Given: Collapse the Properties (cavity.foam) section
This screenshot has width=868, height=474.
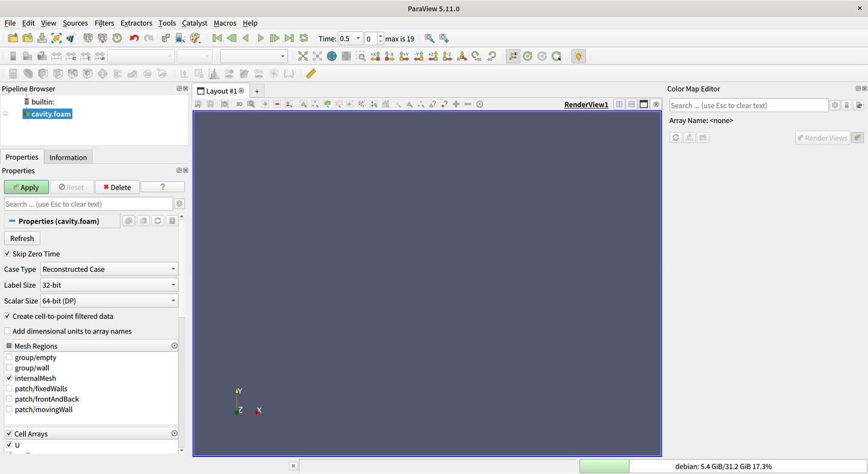Looking at the screenshot, I should (x=12, y=221).
